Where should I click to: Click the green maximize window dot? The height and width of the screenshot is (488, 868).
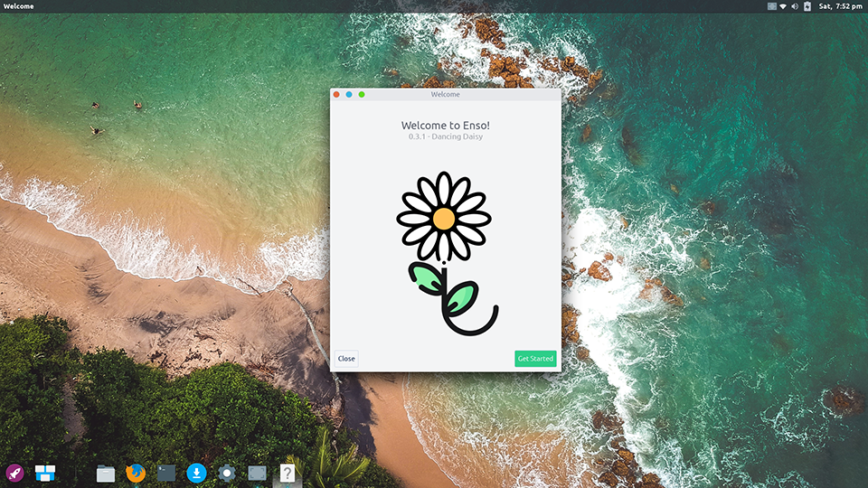click(x=362, y=95)
